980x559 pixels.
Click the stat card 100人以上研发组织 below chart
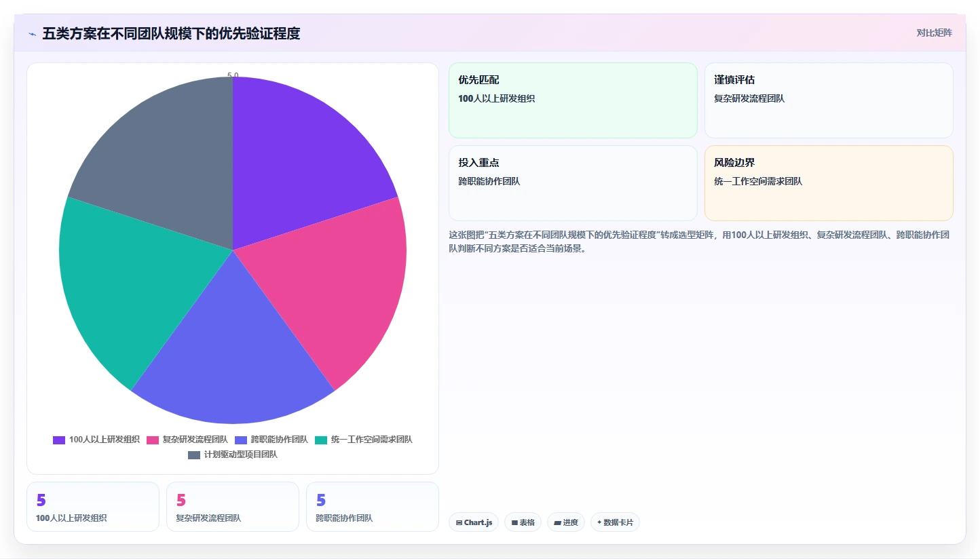pos(93,507)
